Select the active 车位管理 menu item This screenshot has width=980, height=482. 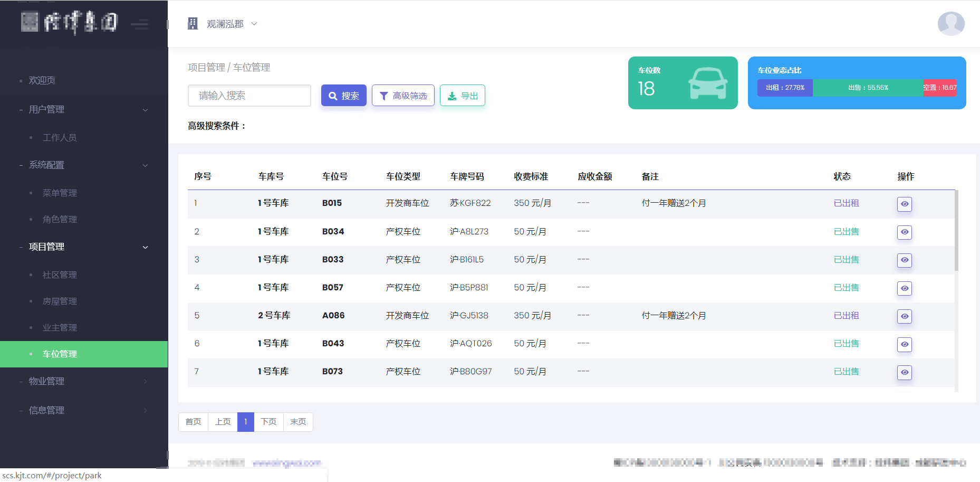tap(84, 354)
